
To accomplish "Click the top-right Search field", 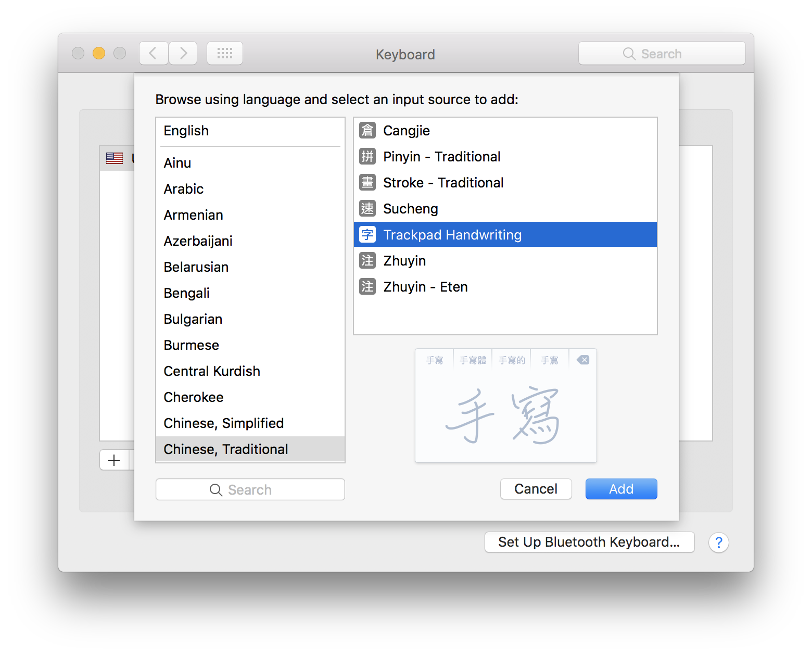I will click(x=662, y=53).
